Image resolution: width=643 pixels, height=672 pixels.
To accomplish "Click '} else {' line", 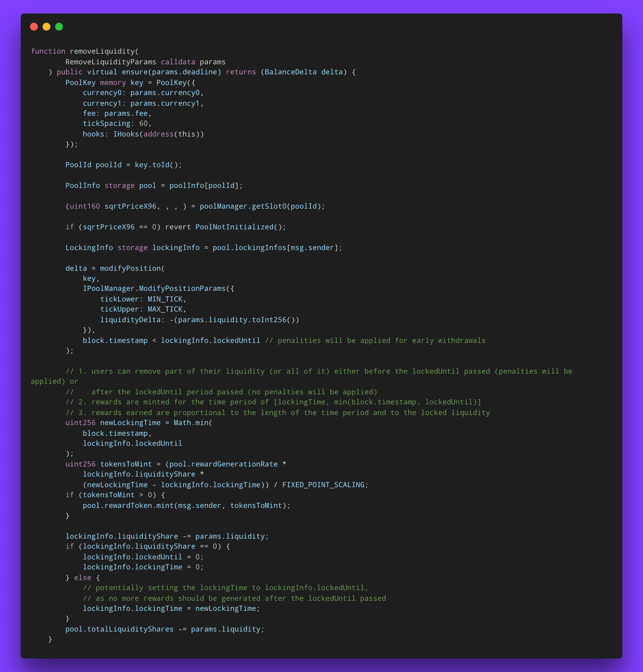I will click(83, 578).
